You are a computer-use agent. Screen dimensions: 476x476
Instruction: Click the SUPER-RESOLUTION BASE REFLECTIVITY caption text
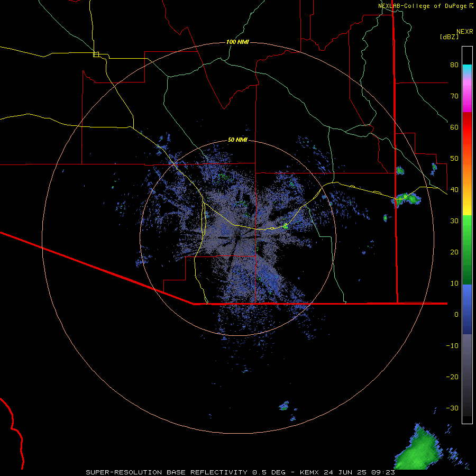pos(167,472)
